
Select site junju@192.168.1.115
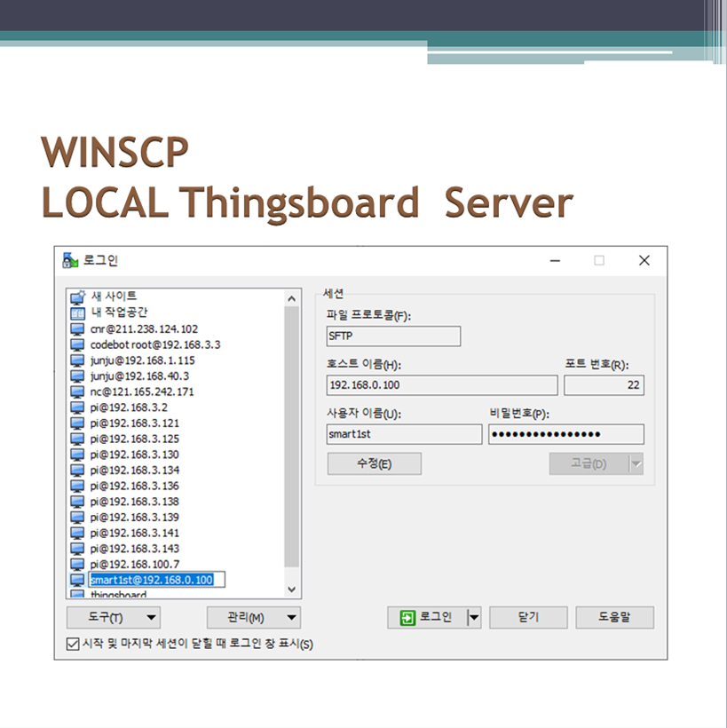tap(142, 360)
